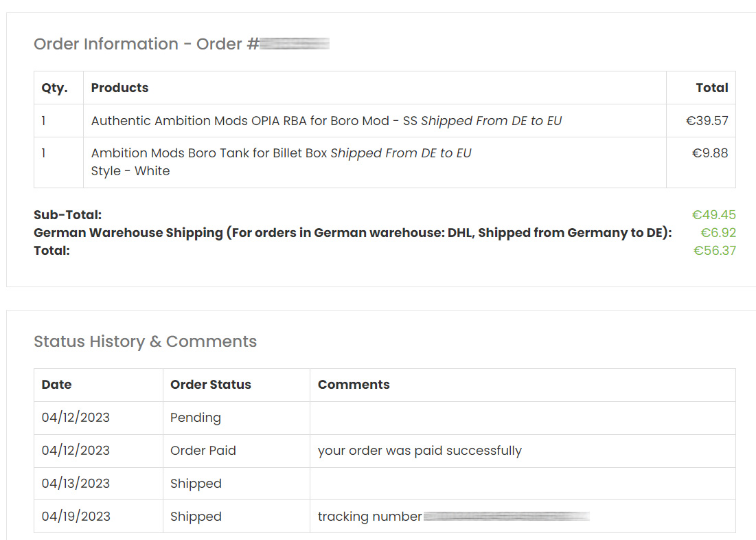
Task: Click the order total €56.37
Action: click(714, 251)
